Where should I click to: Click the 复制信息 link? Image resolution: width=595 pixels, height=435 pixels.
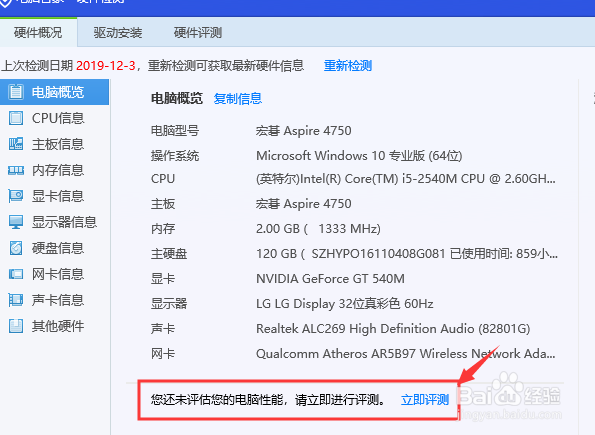(238, 99)
